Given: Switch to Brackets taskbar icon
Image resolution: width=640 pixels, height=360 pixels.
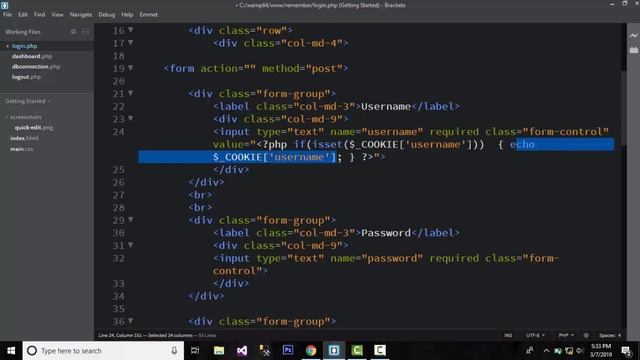Looking at the screenshot, I should pos(334,351).
